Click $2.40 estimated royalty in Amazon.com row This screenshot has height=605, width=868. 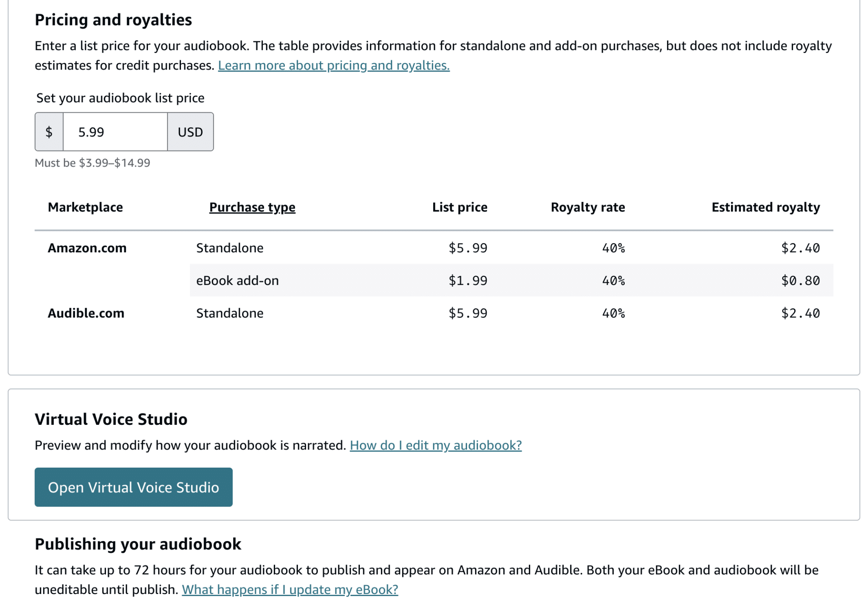pos(801,248)
